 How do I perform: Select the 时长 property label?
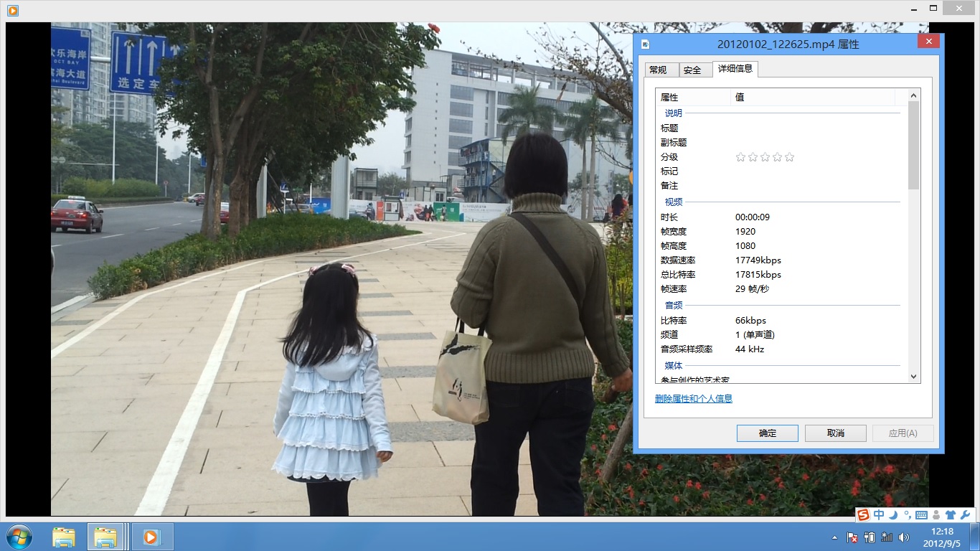669,217
